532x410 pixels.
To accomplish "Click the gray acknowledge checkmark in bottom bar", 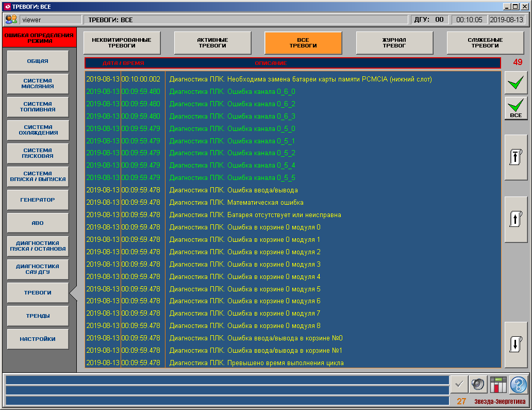I will coord(459,384).
